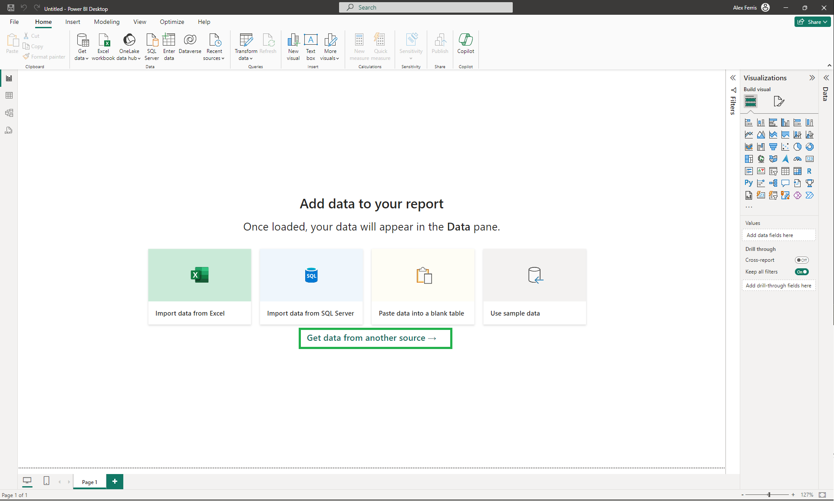
Task: Click the Search box in title bar
Action: click(425, 7)
